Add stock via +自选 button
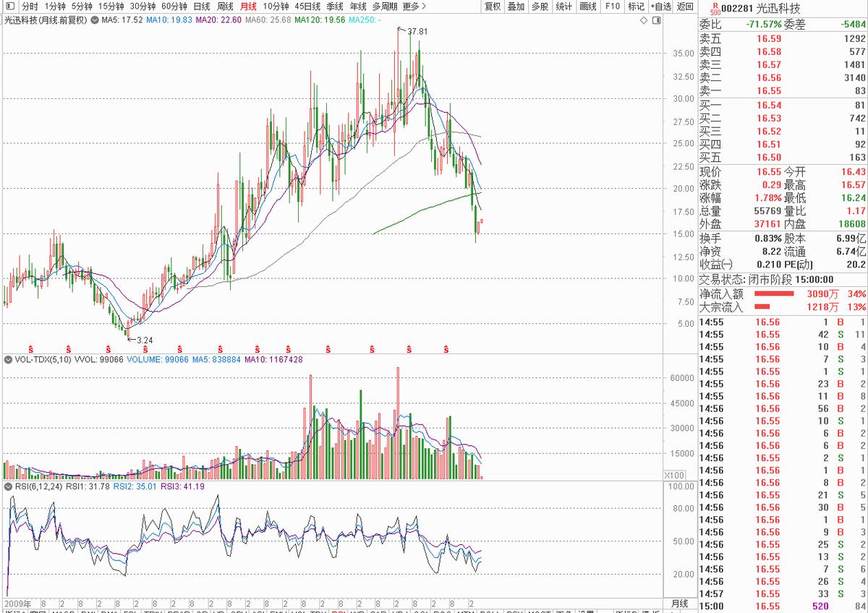 click(660, 7)
